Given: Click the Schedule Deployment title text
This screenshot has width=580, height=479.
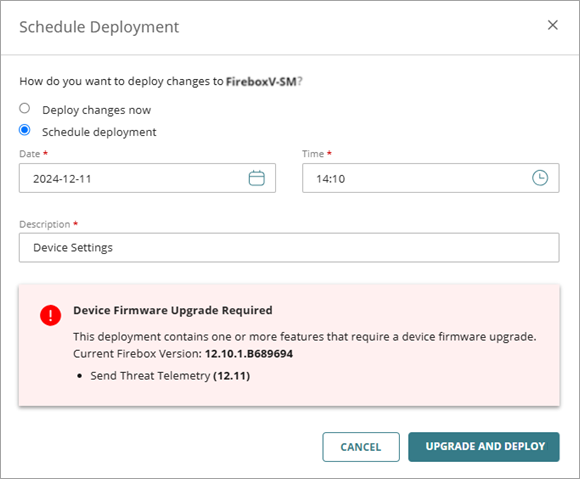Looking at the screenshot, I should tap(99, 27).
